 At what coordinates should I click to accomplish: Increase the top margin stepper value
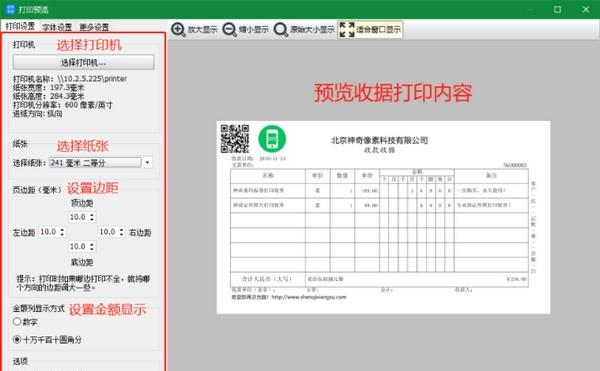pos(92,215)
